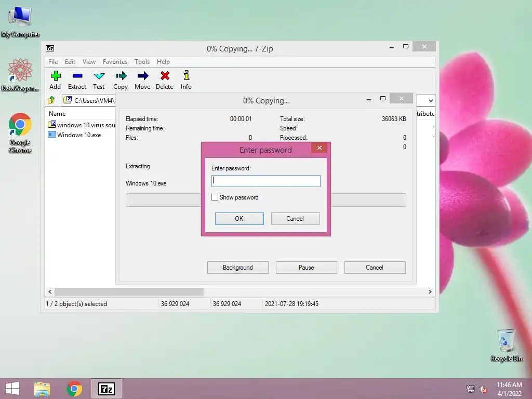Click the Test toolbar icon
The image size is (532, 399).
(99, 76)
